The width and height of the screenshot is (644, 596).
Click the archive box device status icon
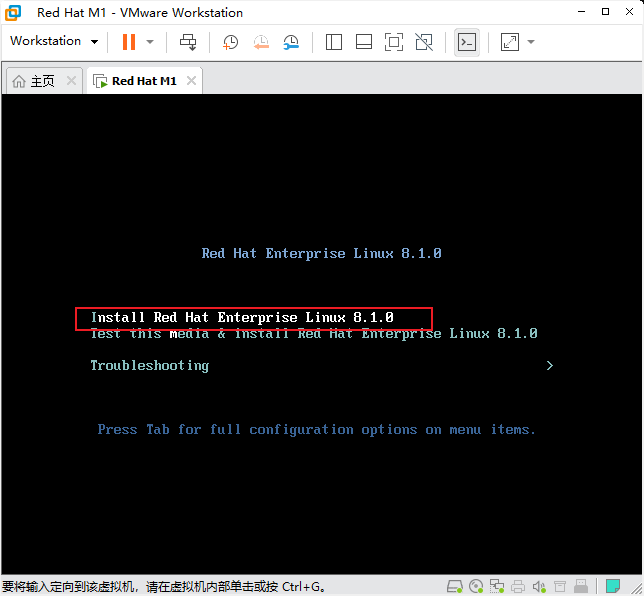[560, 586]
